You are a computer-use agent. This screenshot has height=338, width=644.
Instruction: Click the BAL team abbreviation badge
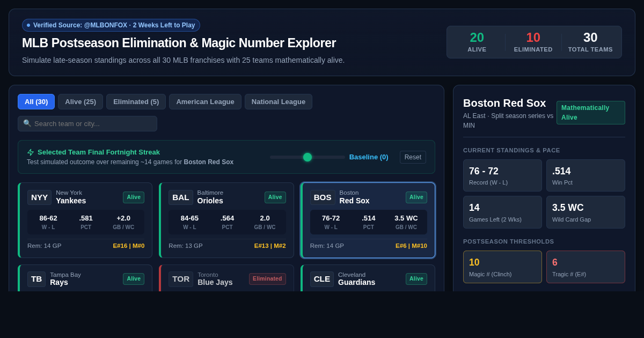(181, 197)
